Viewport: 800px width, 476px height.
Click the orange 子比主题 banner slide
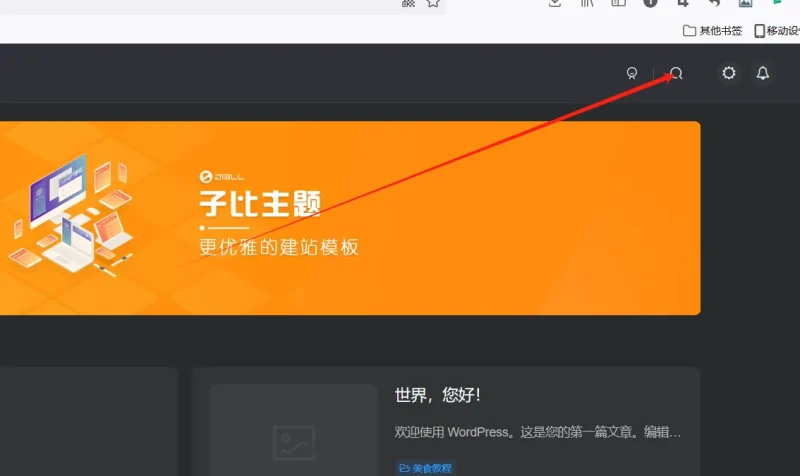[x=350, y=218]
